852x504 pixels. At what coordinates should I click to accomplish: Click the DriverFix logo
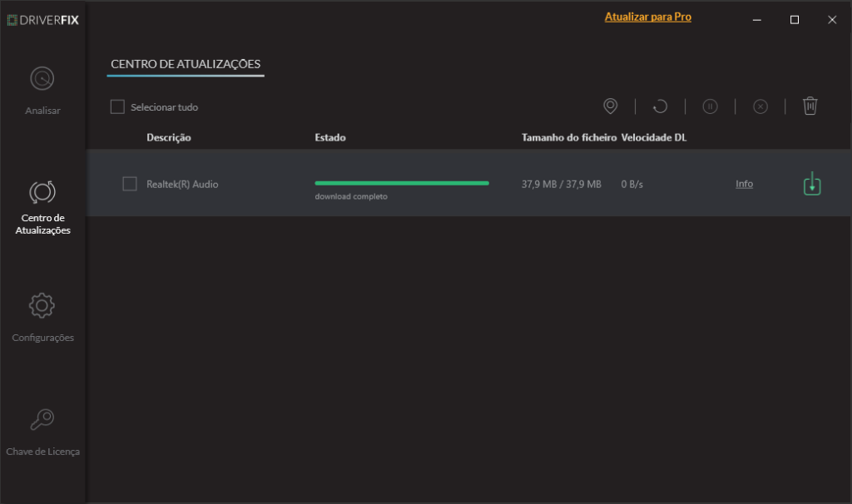tap(43, 18)
